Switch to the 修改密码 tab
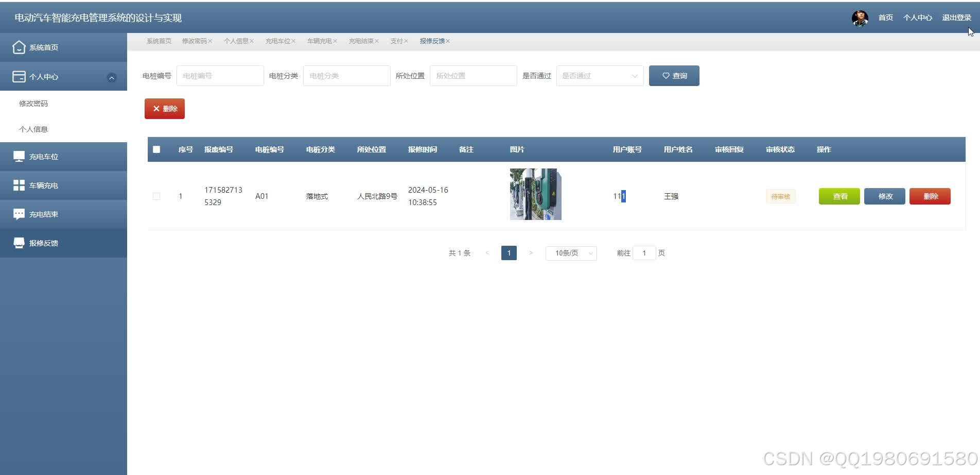 (194, 41)
